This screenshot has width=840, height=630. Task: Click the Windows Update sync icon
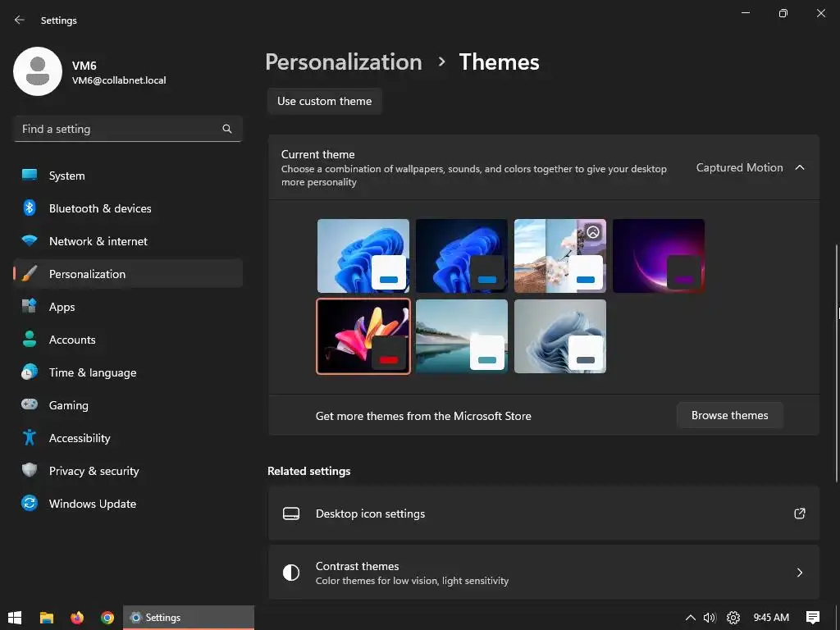(30, 503)
